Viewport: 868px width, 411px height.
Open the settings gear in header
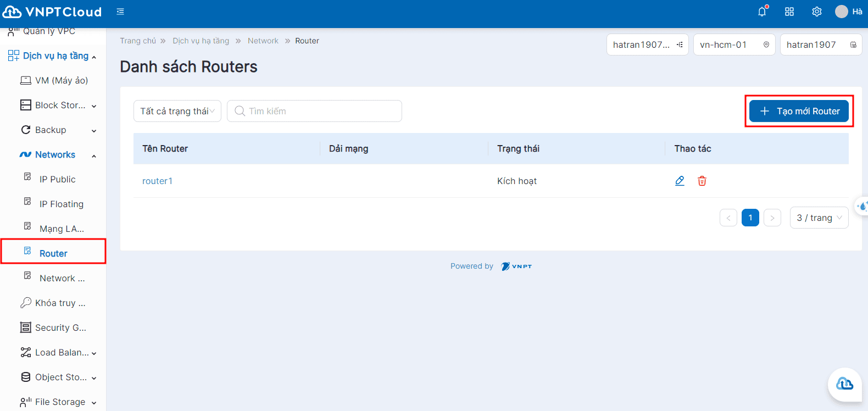pos(817,12)
